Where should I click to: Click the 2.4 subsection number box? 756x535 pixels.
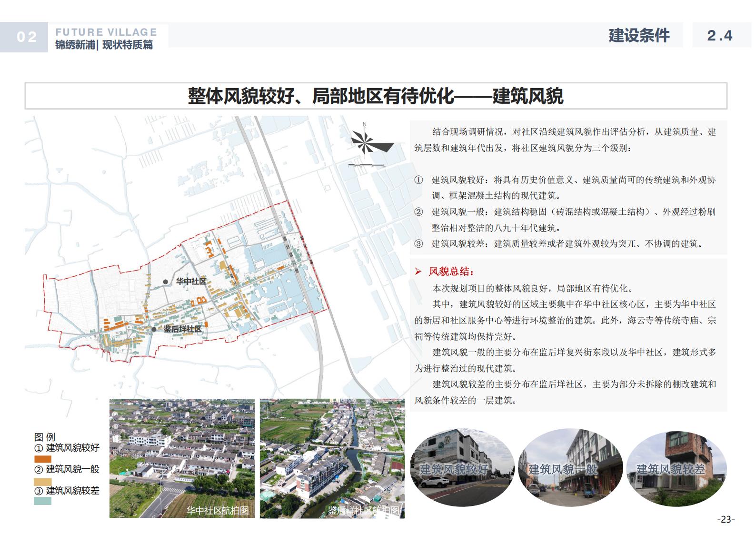722,35
